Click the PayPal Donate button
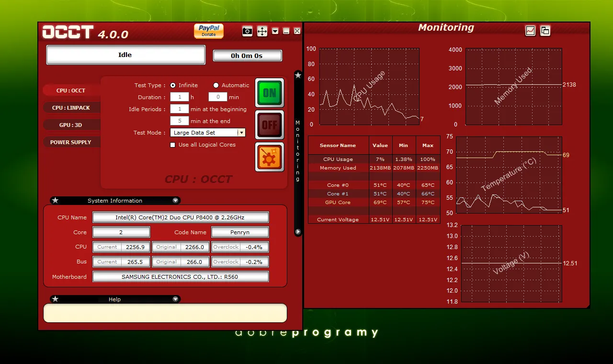613x364 pixels. [209, 31]
